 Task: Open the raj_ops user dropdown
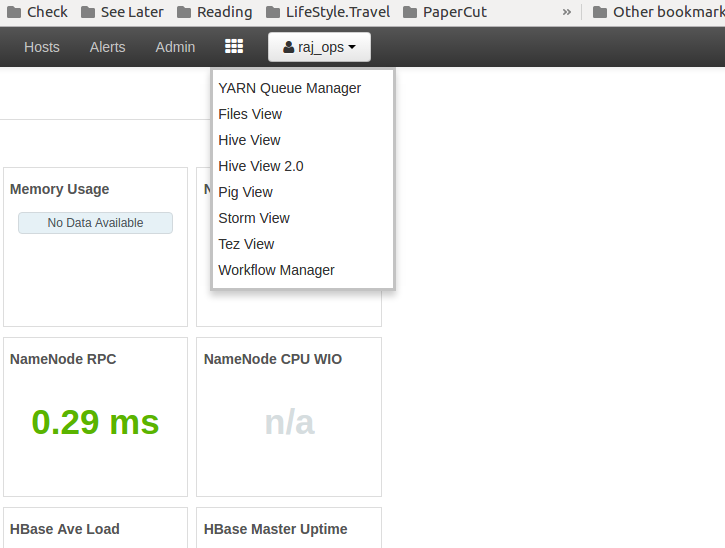pyautogui.click(x=319, y=47)
